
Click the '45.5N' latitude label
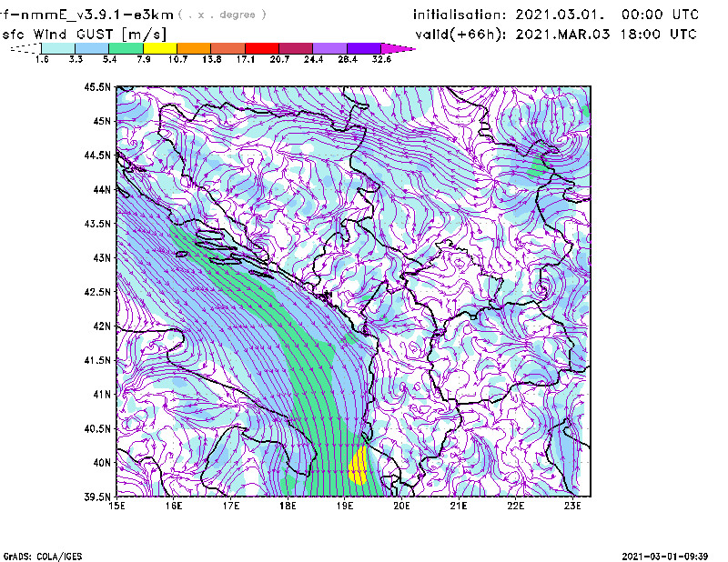[97, 86]
